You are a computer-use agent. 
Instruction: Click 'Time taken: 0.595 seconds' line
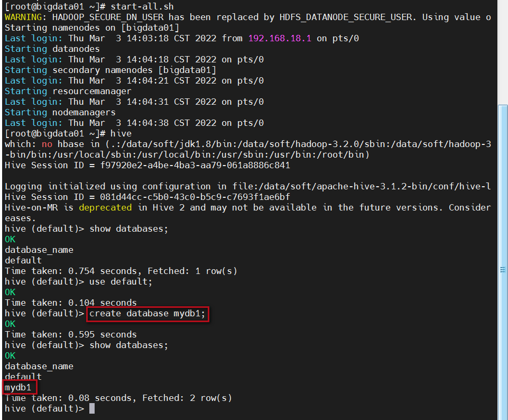(x=71, y=334)
